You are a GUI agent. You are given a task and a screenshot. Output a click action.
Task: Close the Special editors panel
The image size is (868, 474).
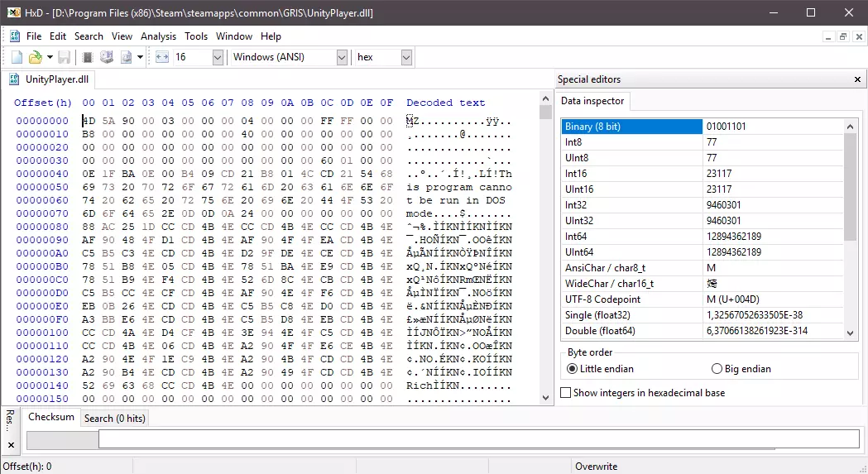tap(857, 79)
